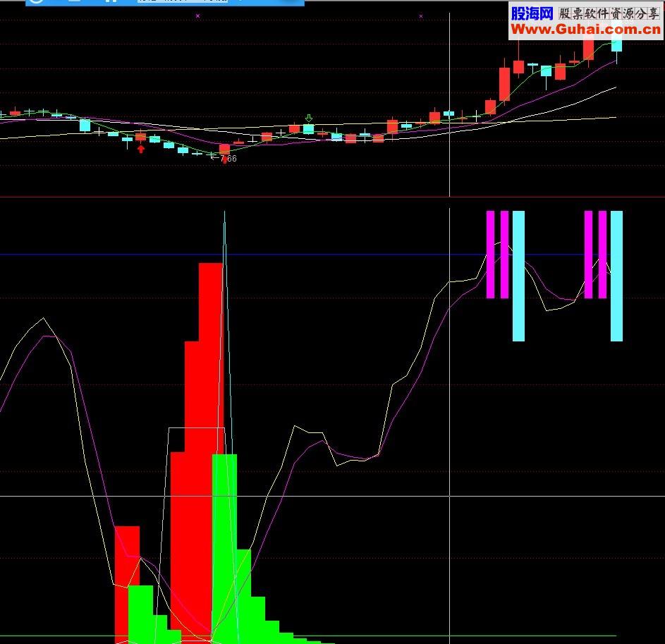Click the peak of the cyan spike line
665x644 pixels.
pyautogui.click(x=224, y=212)
